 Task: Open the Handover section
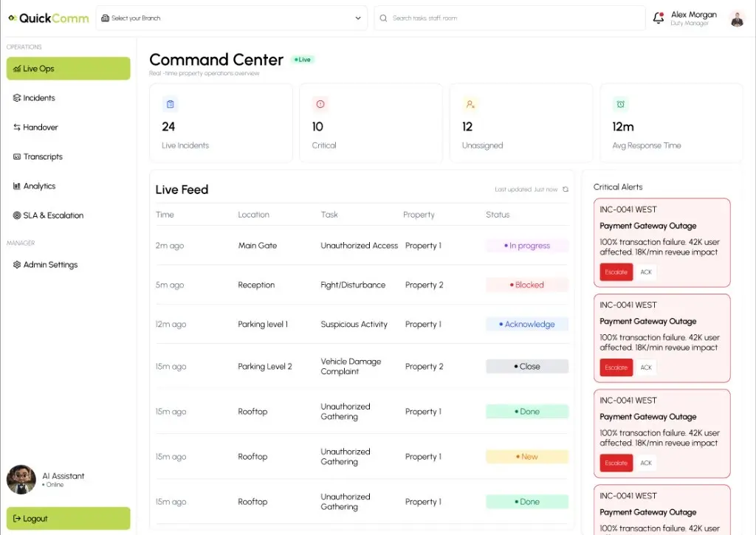coord(69,127)
